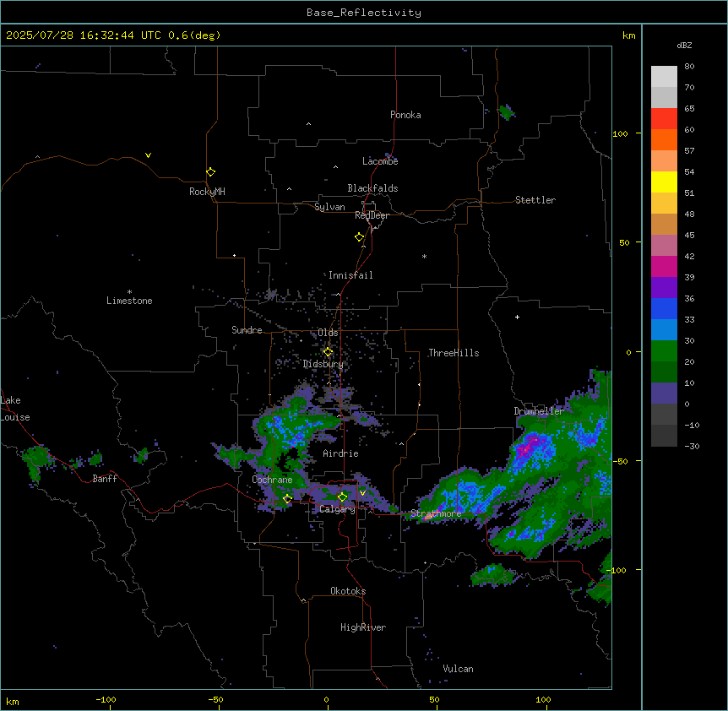Click the ThreeHills label
The image size is (728, 711).
454,353
